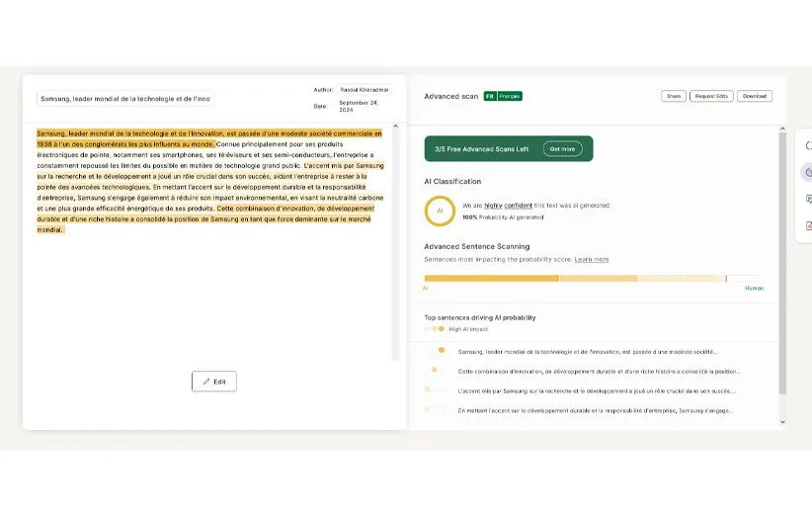The width and height of the screenshot is (812, 516).
Task: Click the circular AI classification gauge icon
Action: point(440,211)
